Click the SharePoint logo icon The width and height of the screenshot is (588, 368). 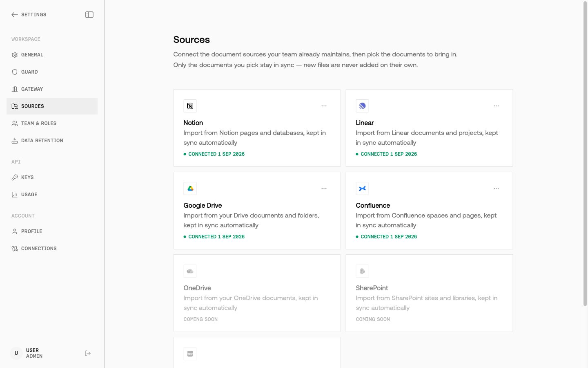tap(363, 272)
